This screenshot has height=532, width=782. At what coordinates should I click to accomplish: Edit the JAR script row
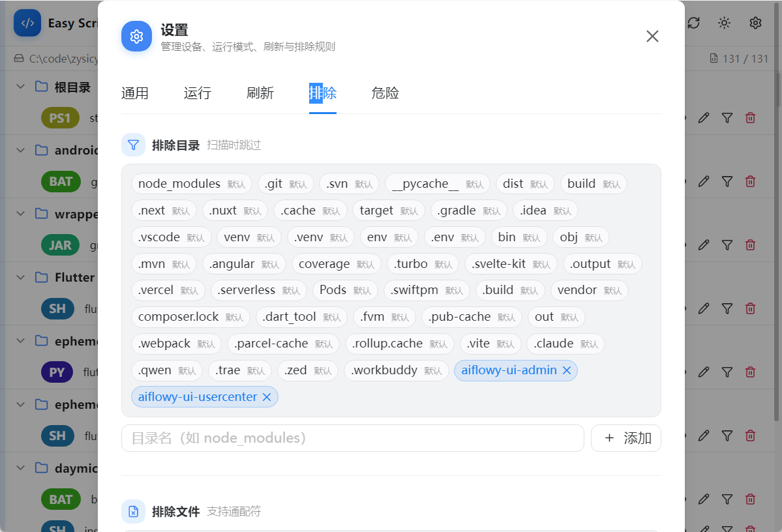tap(704, 245)
